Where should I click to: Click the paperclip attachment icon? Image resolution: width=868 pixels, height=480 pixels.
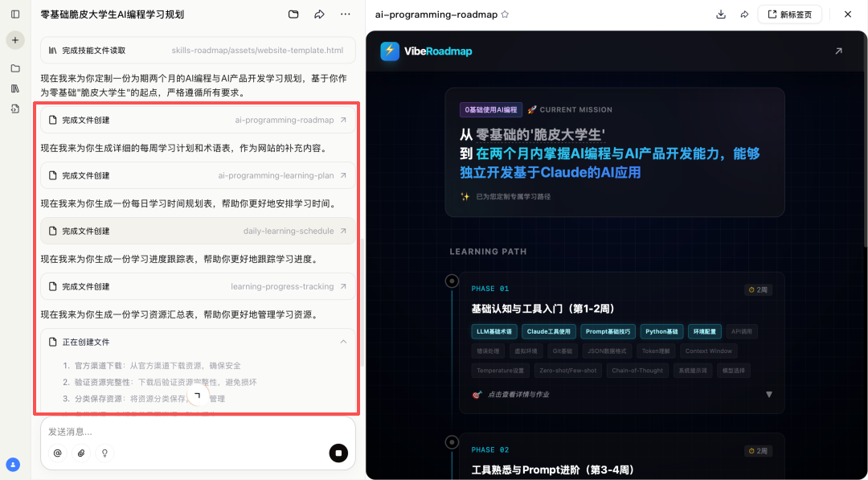81,453
